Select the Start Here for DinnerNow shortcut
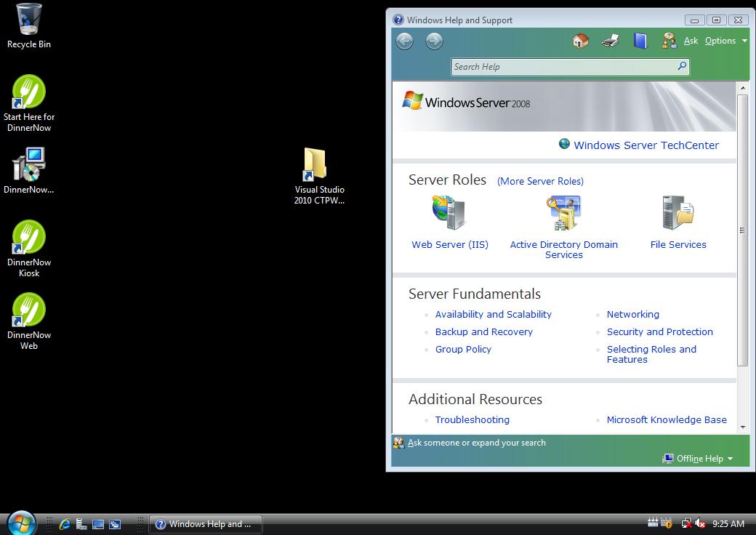The height and width of the screenshot is (535, 756). 29,103
